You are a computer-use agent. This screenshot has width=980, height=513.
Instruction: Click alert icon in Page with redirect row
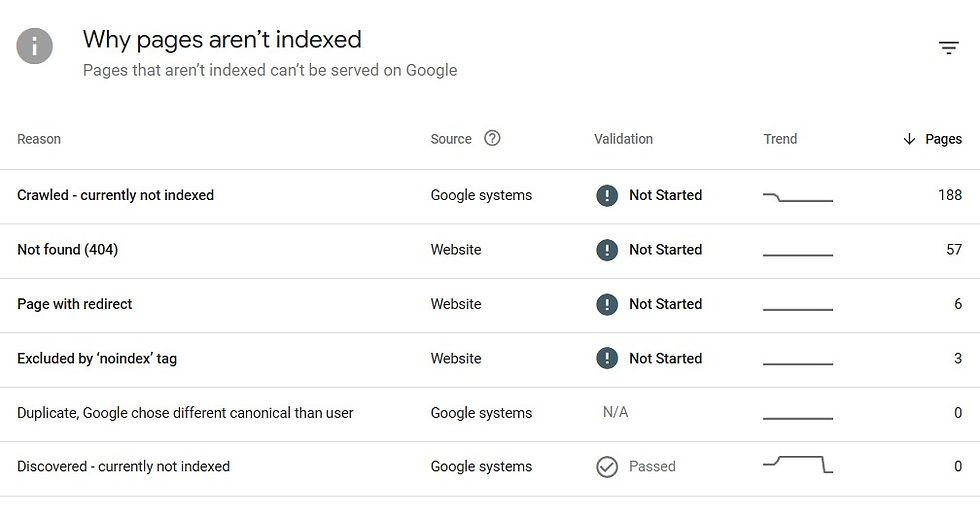pyautogui.click(x=607, y=304)
